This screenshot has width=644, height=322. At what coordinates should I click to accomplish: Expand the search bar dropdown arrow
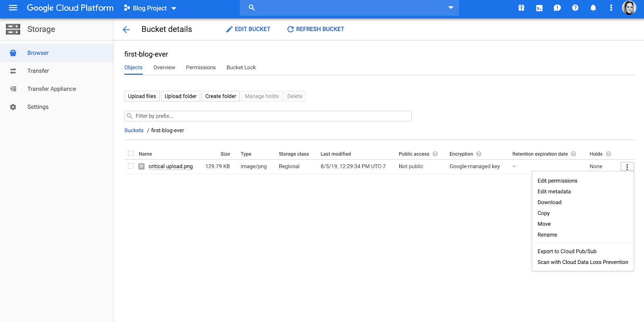click(x=451, y=8)
